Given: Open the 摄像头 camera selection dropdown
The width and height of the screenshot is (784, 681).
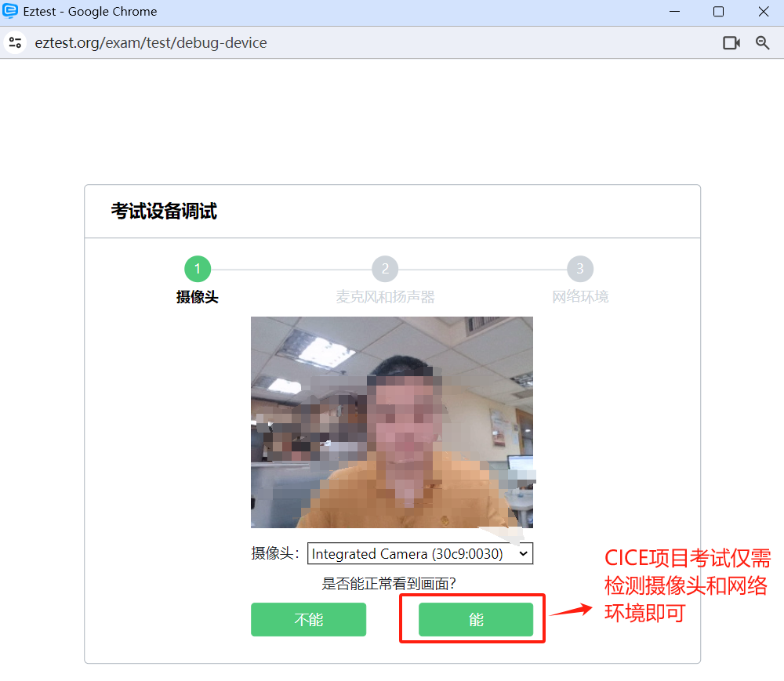Looking at the screenshot, I should (420, 554).
